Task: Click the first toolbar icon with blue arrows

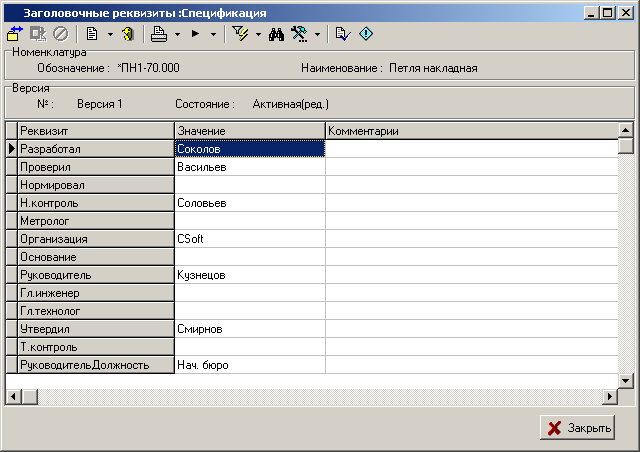Action: pyautogui.click(x=15, y=33)
